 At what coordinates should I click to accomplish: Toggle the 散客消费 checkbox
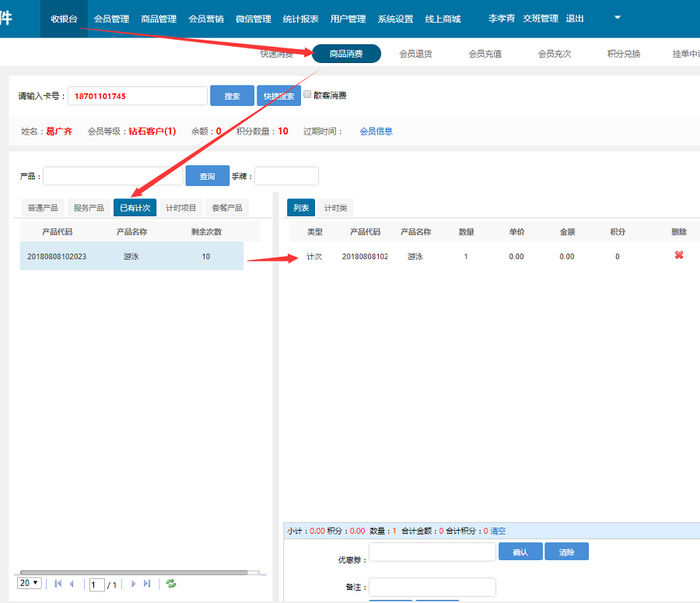coord(307,94)
